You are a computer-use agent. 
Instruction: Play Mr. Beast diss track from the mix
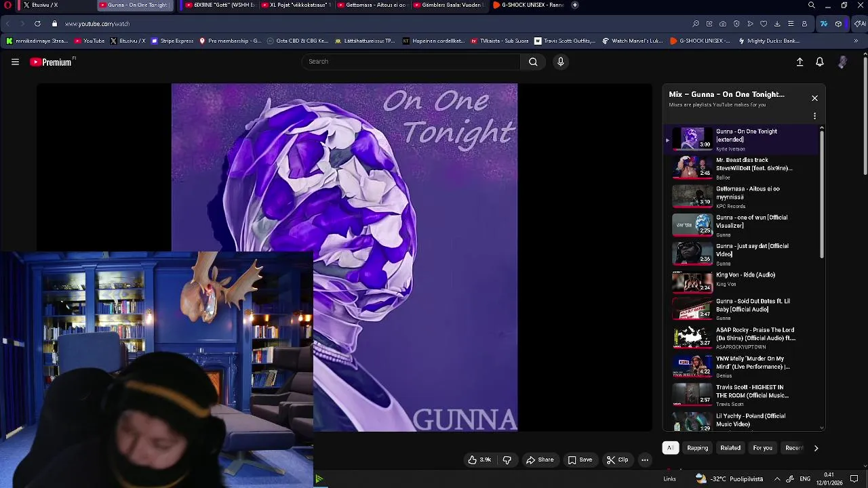coord(741,168)
